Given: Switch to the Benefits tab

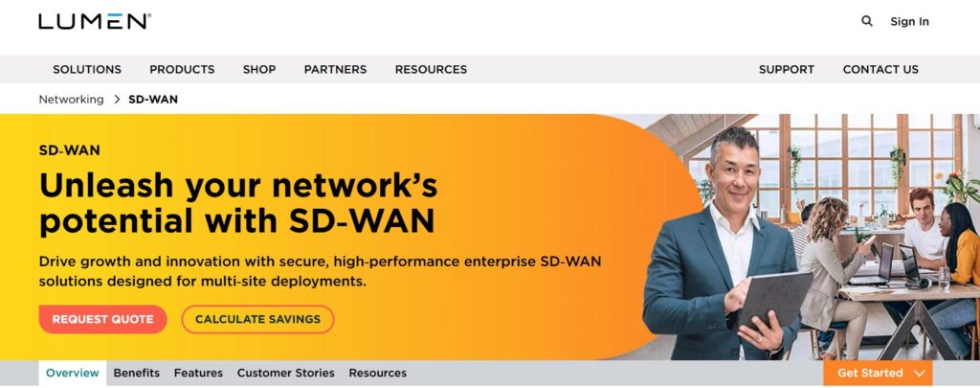Looking at the screenshot, I should point(136,373).
